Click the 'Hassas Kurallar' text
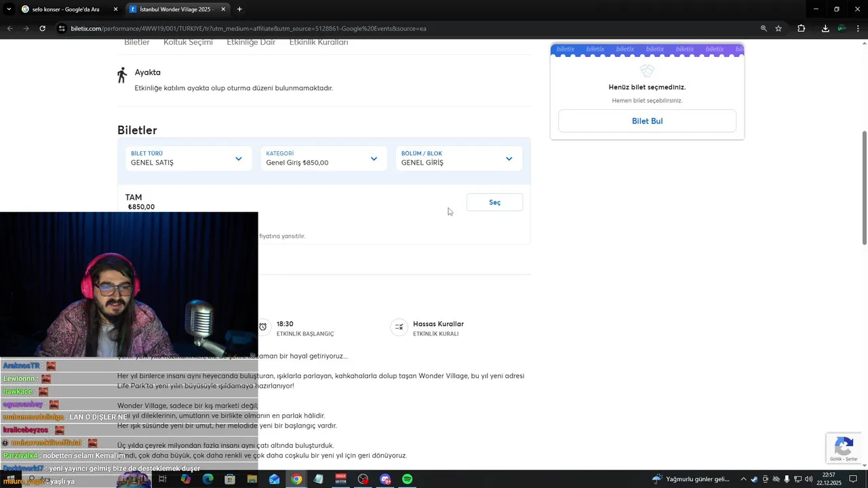This screenshot has width=868, height=488. (438, 324)
